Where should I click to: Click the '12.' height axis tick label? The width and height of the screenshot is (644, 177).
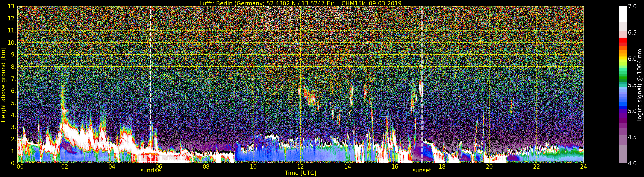(x=12, y=18)
